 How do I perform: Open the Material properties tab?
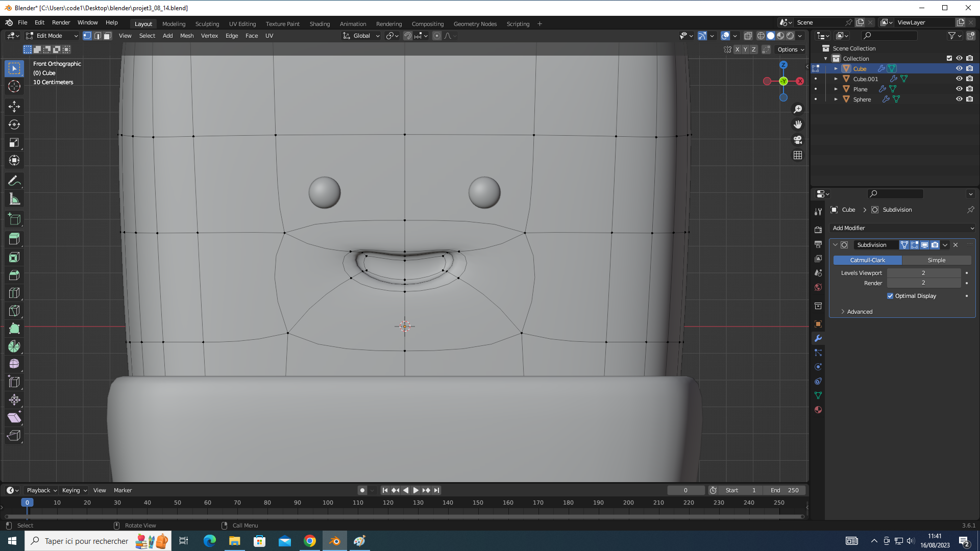tap(818, 410)
